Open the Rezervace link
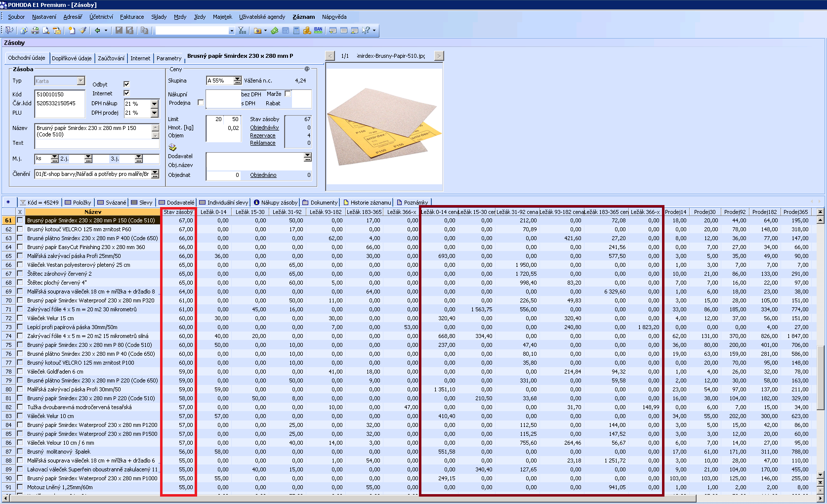The image size is (827, 504). pos(263,135)
